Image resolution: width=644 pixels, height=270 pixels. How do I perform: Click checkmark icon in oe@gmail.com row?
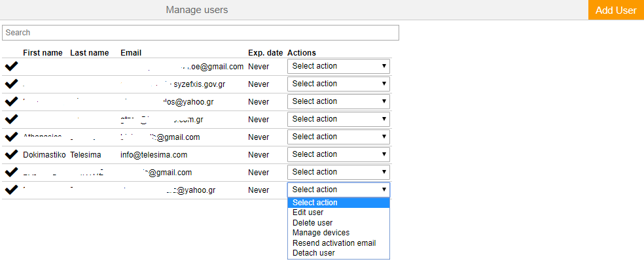(x=12, y=66)
